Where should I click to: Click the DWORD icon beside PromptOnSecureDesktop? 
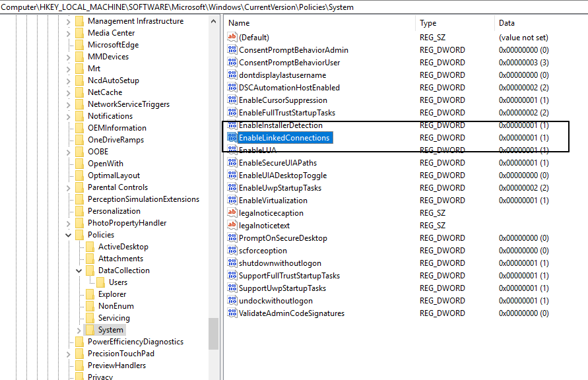234,237
